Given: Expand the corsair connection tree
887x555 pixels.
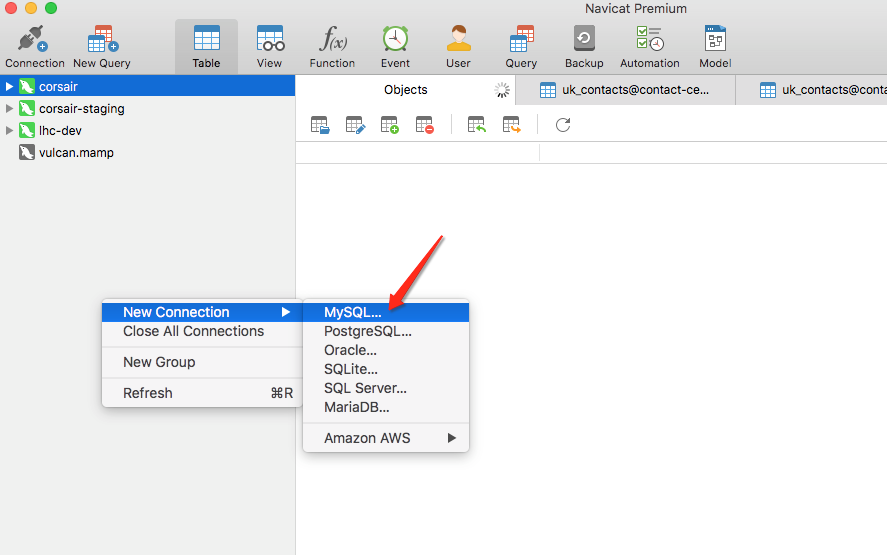Looking at the screenshot, I should click(x=9, y=87).
